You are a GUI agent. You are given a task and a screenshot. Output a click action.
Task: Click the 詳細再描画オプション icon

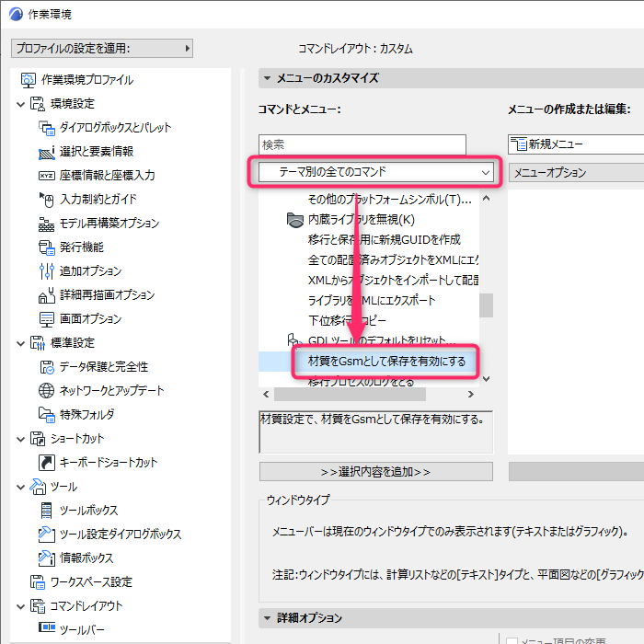[46, 295]
